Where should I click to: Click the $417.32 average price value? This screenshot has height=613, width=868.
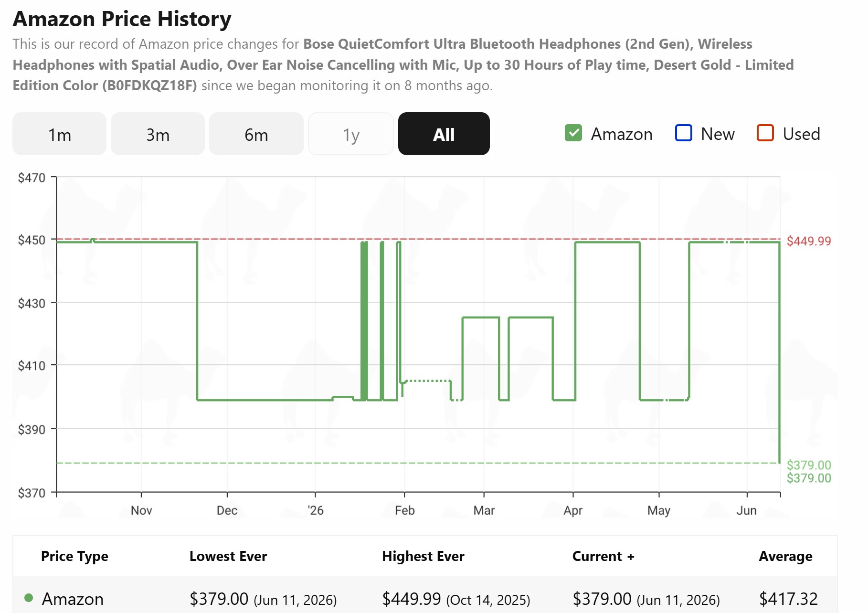point(788,599)
